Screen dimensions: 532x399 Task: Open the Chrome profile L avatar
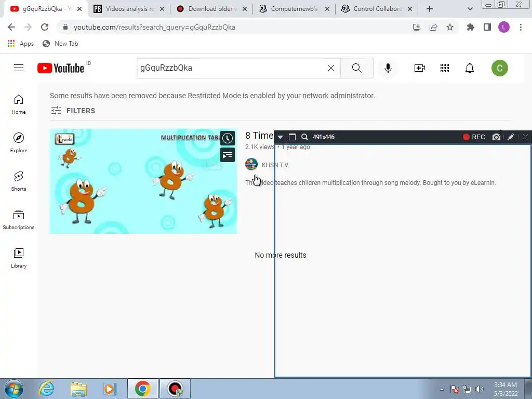pos(504,27)
